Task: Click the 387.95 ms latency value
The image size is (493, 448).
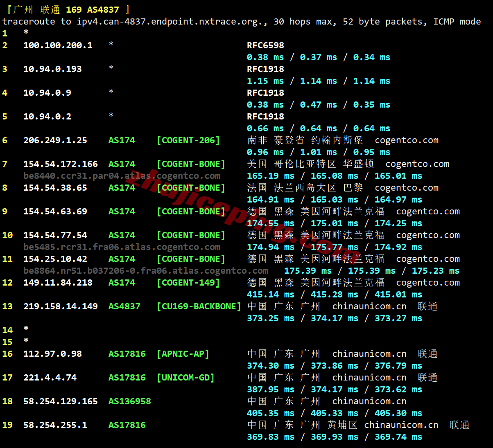Action: click(270, 389)
